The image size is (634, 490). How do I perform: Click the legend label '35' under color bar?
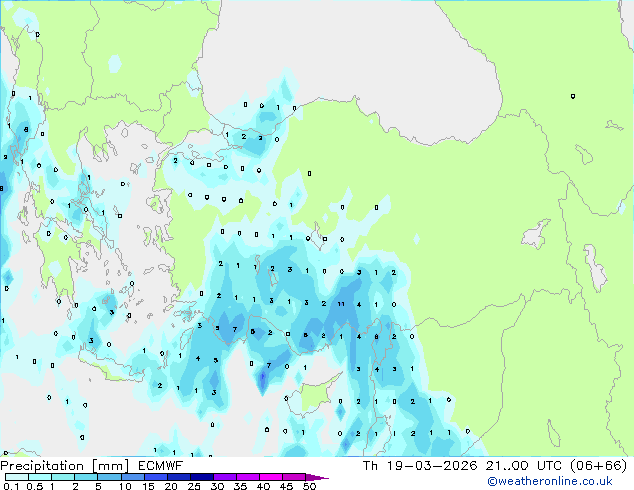pyautogui.click(x=240, y=486)
